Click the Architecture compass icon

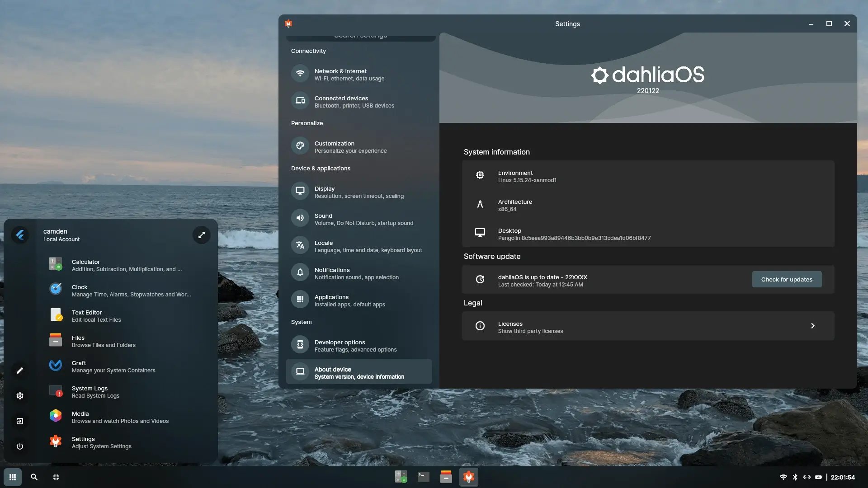[x=480, y=204]
